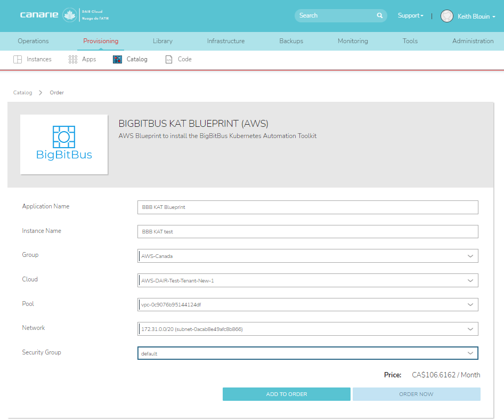
Task: Click the Instances grid icon
Action: [x=18, y=60]
